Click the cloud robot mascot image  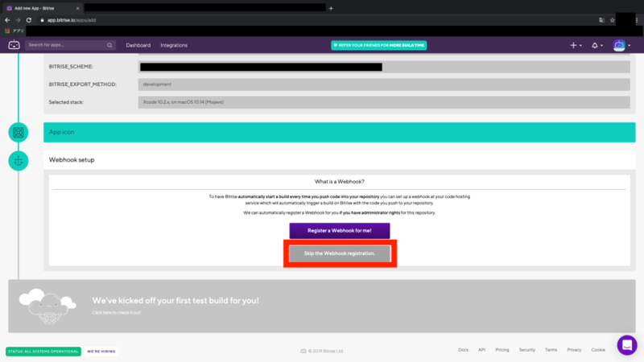[47, 306]
